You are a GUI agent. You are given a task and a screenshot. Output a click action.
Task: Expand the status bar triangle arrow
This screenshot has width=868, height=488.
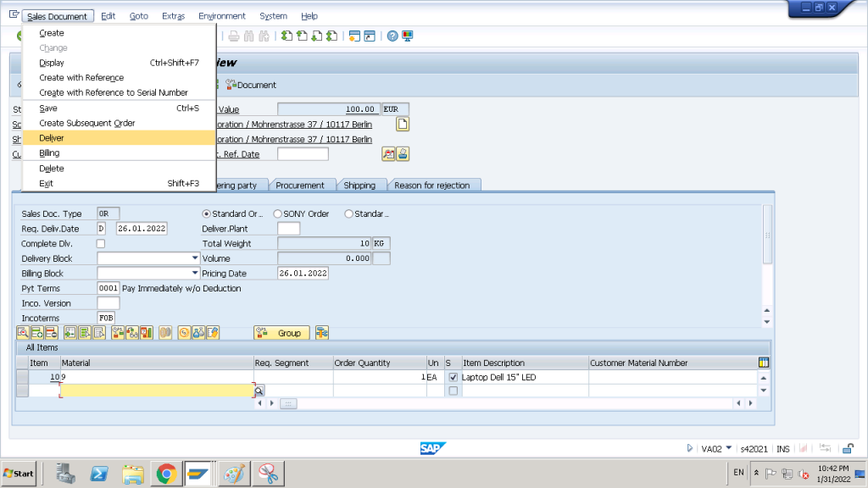(x=690, y=448)
